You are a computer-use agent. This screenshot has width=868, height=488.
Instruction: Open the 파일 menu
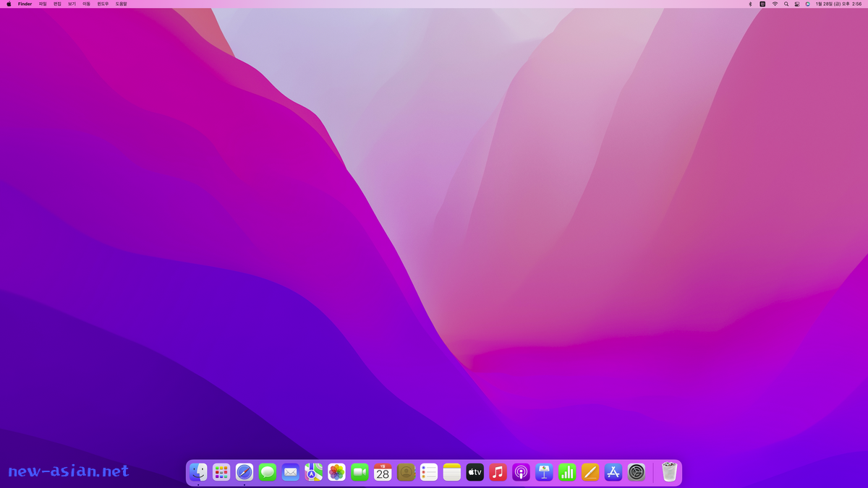click(43, 4)
